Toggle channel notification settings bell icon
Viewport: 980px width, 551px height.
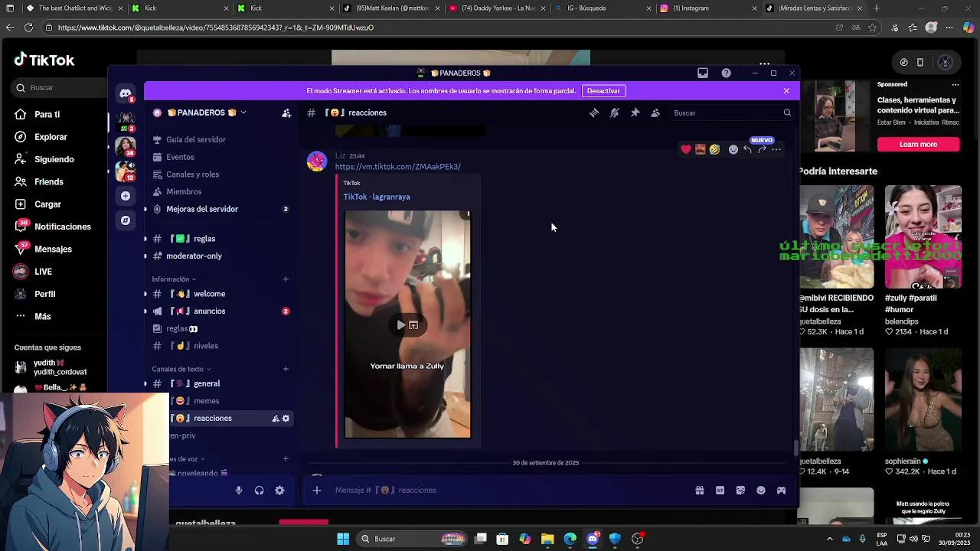point(614,112)
